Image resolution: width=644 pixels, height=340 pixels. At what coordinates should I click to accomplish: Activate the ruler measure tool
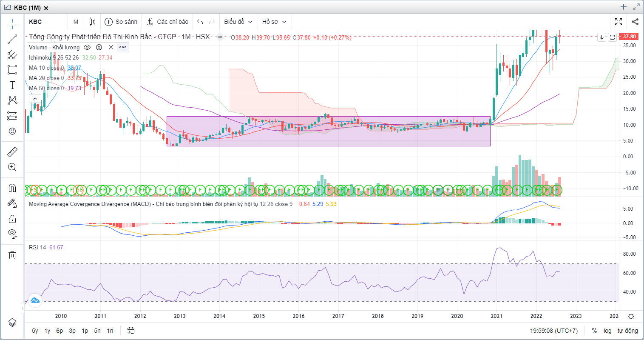(12, 151)
